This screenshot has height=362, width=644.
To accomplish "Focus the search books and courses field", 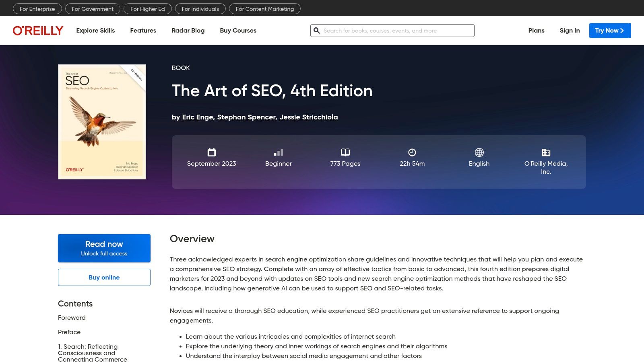I will tap(392, 31).
